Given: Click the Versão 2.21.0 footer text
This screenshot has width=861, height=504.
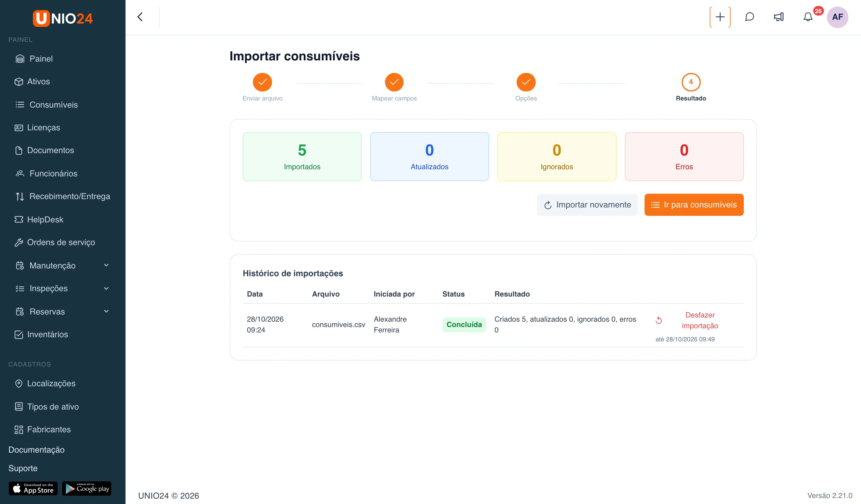Looking at the screenshot, I should pos(830,495).
